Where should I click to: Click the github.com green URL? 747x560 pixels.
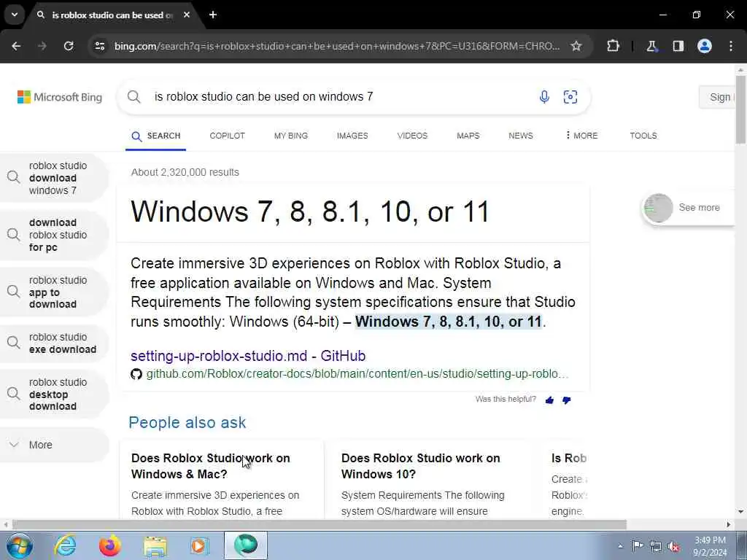point(357,374)
